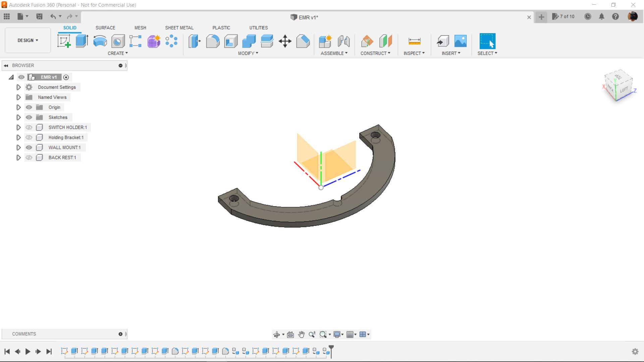644x362 pixels.
Task: Select the Revolve tool icon
Action: tap(100, 41)
